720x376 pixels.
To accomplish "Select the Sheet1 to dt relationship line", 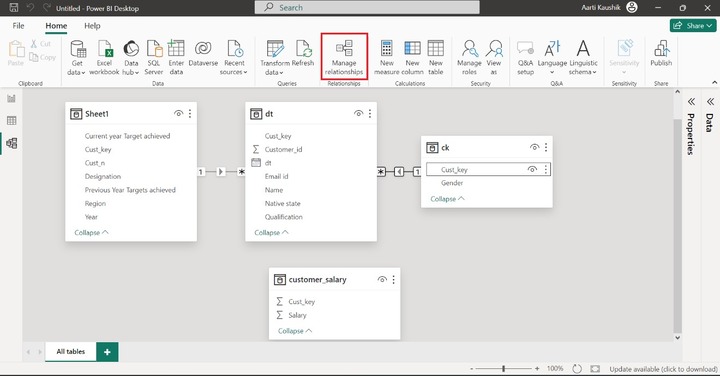I will (x=221, y=172).
